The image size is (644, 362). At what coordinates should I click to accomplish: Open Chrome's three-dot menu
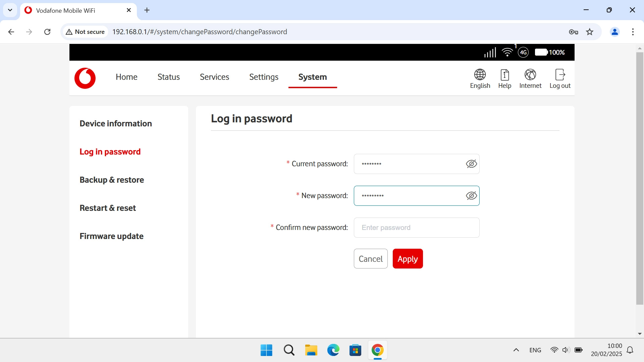coord(633,32)
